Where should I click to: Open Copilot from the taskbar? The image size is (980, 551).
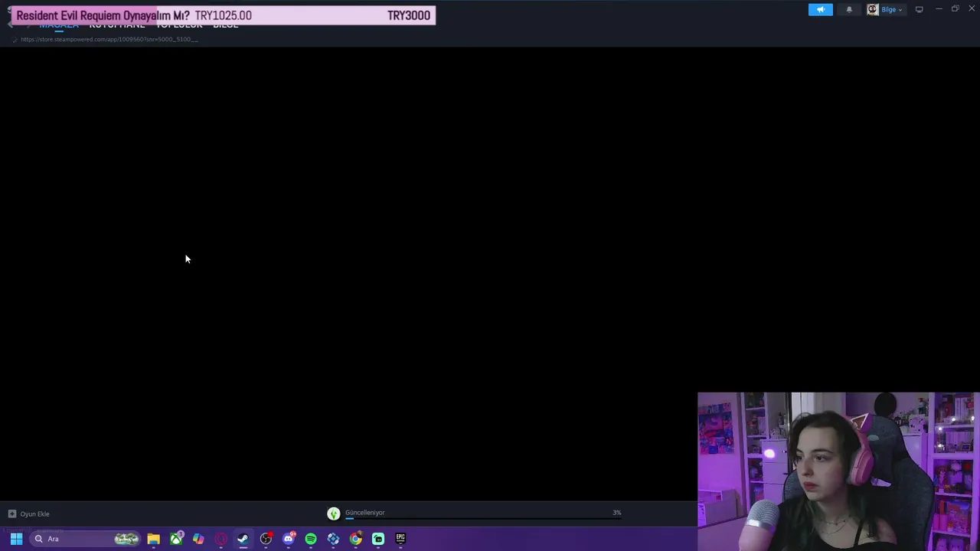[198, 539]
